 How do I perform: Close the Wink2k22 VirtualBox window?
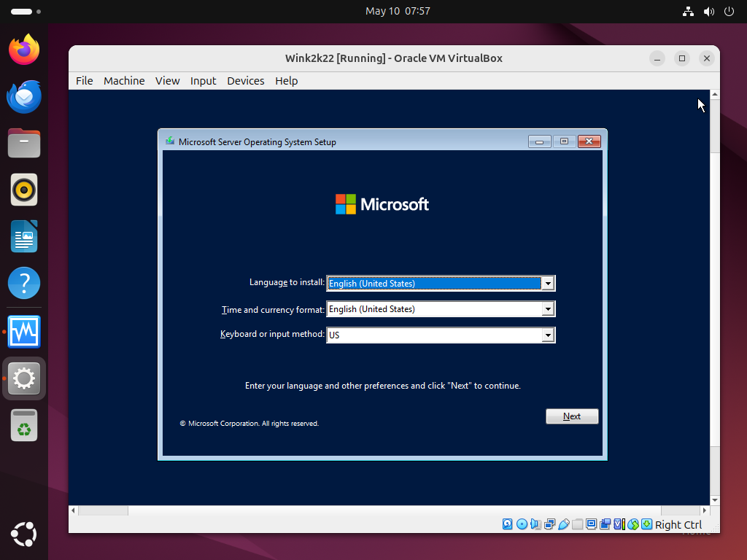706,58
